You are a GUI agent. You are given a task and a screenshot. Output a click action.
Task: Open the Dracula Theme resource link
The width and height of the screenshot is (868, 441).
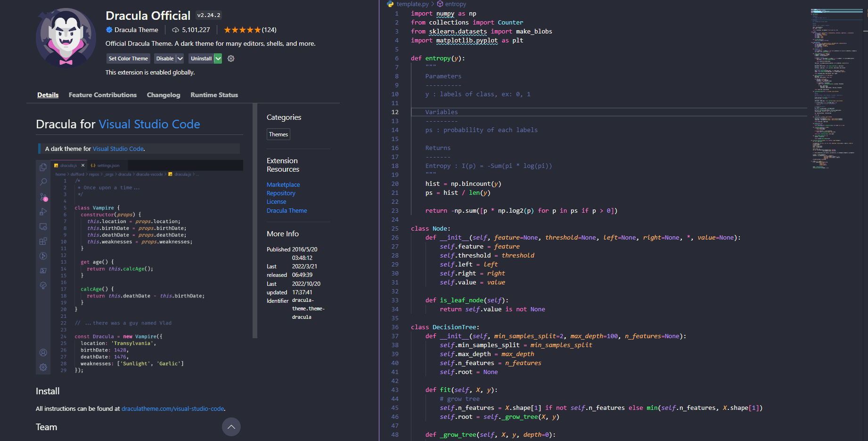coord(287,210)
